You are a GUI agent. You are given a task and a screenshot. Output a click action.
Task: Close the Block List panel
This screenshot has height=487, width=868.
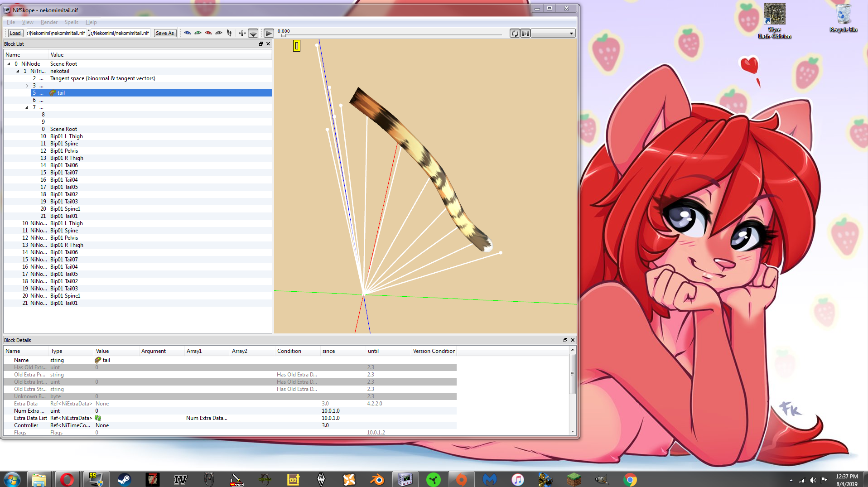pos(268,44)
